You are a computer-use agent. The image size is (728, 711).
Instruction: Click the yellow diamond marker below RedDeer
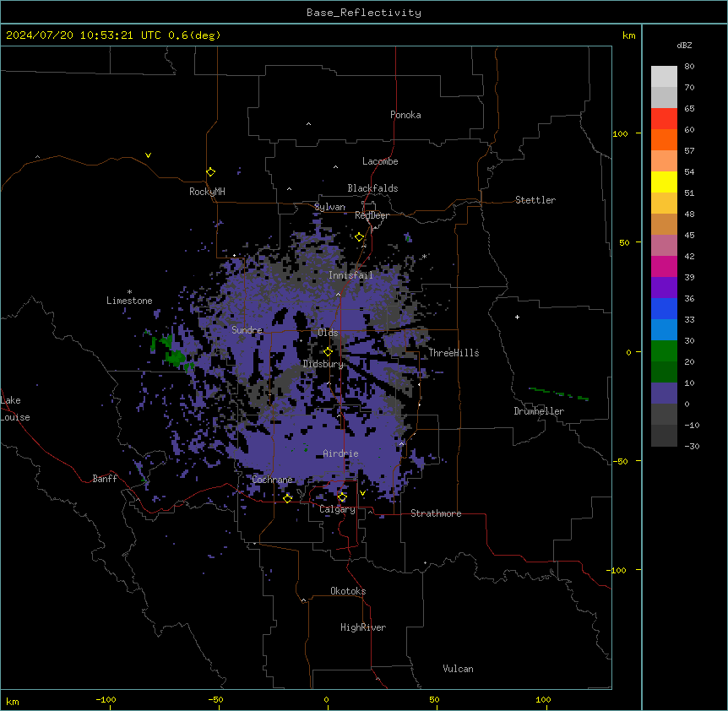pos(360,237)
